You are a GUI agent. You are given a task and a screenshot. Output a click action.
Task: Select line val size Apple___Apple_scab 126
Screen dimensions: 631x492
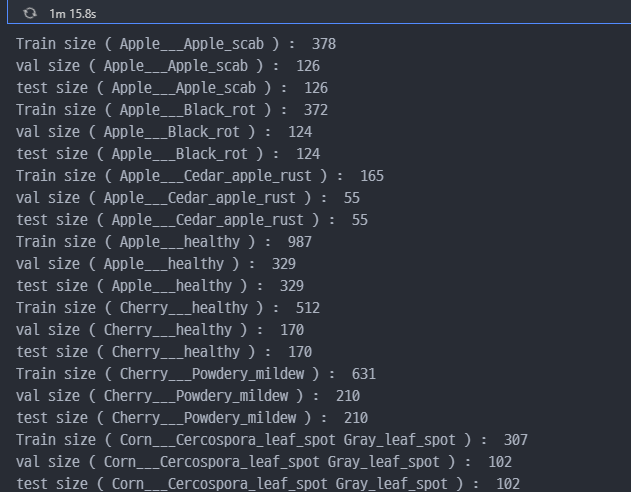168,66
